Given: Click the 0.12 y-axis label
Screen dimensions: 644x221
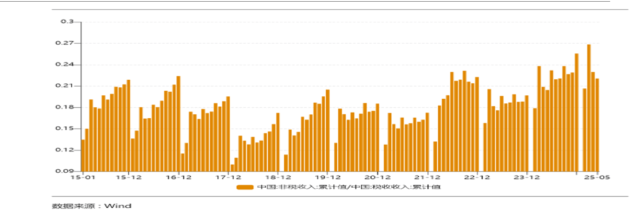Looking at the screenshot, I should [65, 150].
